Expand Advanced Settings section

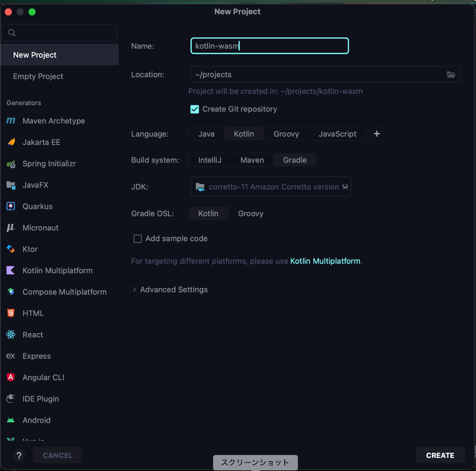point(170,290)
